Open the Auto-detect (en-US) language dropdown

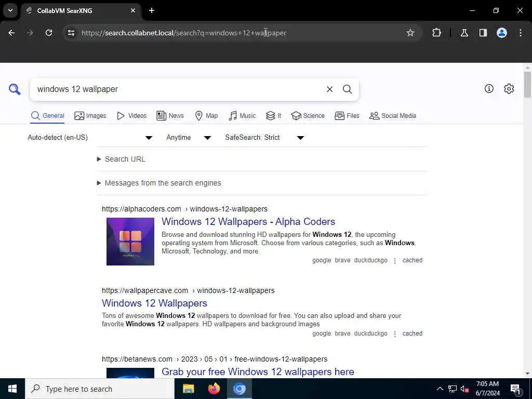(90, 137)
